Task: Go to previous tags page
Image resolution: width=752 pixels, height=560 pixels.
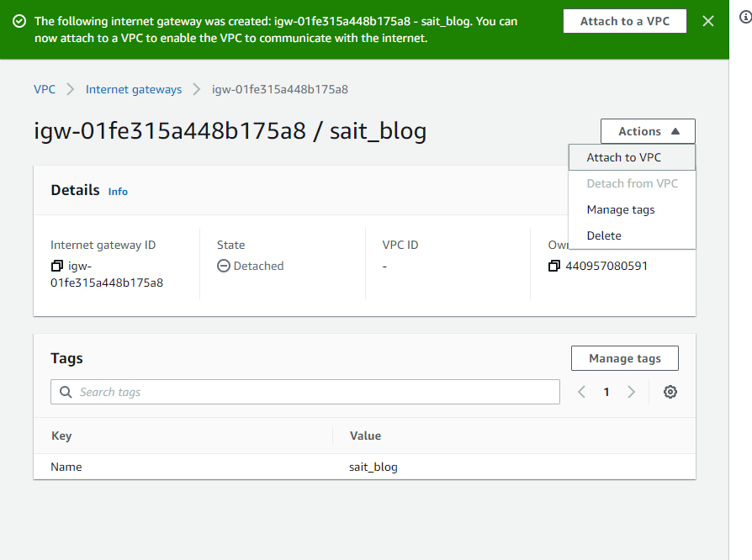Action: pyautogui.click(x=581, y=392)
